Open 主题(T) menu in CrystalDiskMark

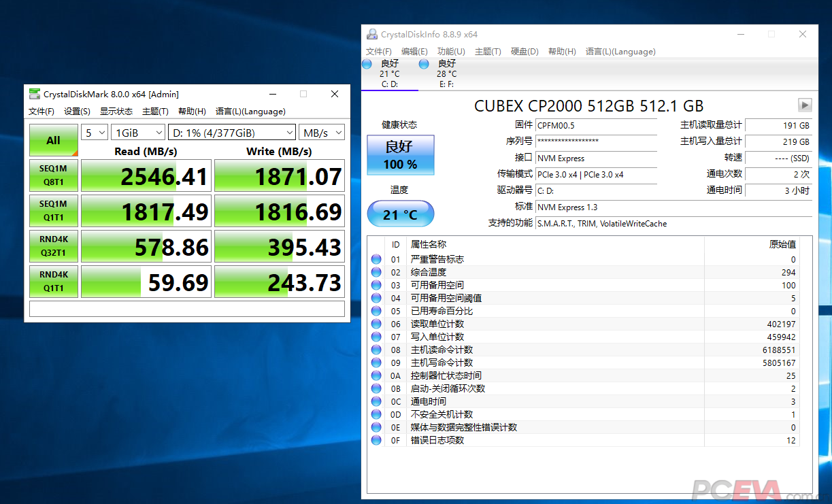[155, 112]
